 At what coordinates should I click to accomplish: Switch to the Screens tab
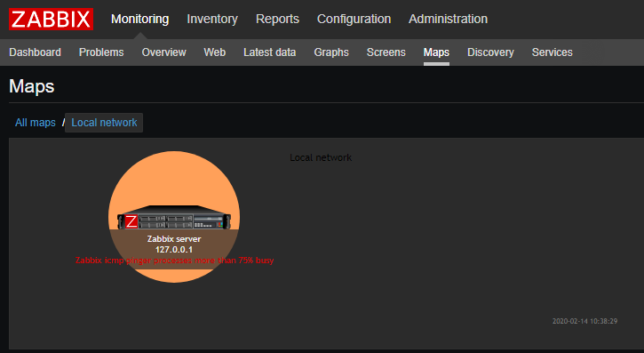[x=386, y=52]
